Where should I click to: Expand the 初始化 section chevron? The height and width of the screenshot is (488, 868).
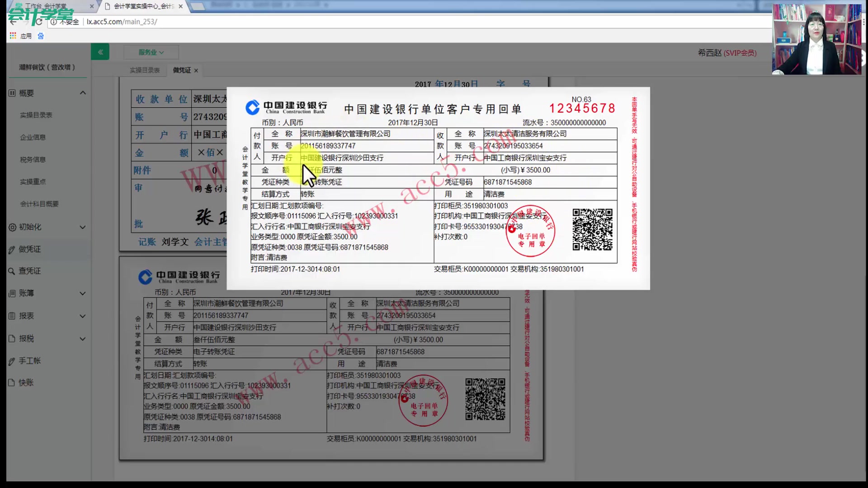tap(83, 227)
